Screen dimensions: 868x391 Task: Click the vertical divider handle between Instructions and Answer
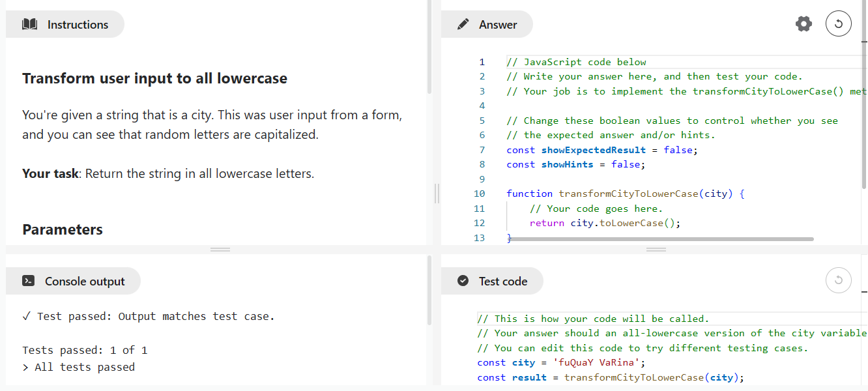[x=437, y=194]
